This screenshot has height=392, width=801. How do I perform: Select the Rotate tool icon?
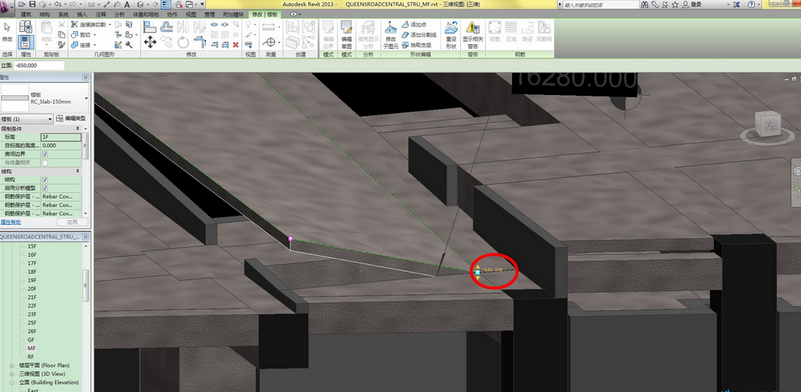coord(183,43)
